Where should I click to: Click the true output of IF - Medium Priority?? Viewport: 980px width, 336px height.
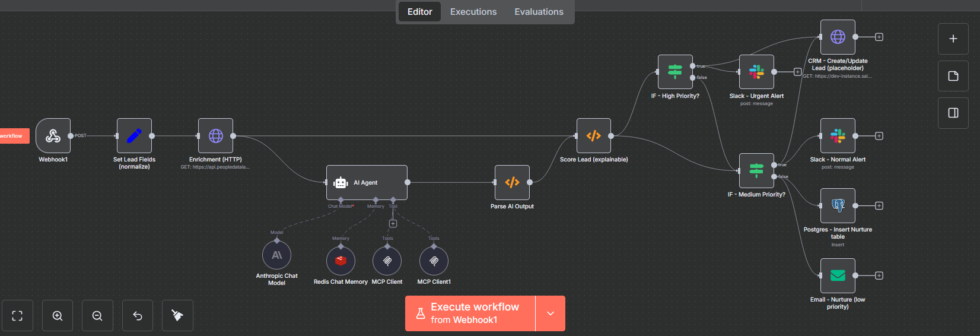[x=774, y=164]
